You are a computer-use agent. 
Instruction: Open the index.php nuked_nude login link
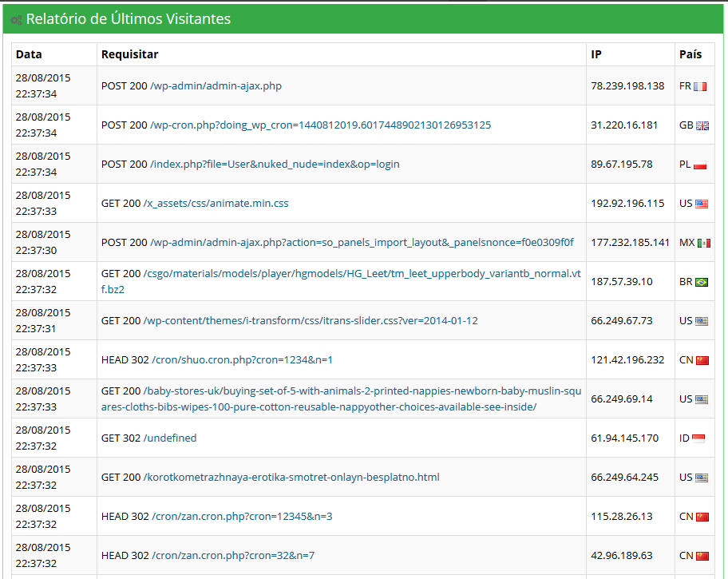275,164
